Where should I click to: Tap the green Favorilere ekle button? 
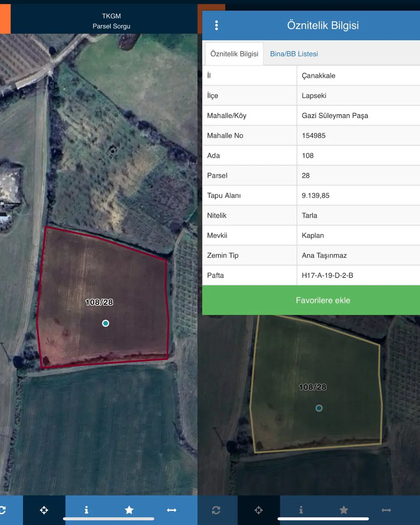coord(311,300)
